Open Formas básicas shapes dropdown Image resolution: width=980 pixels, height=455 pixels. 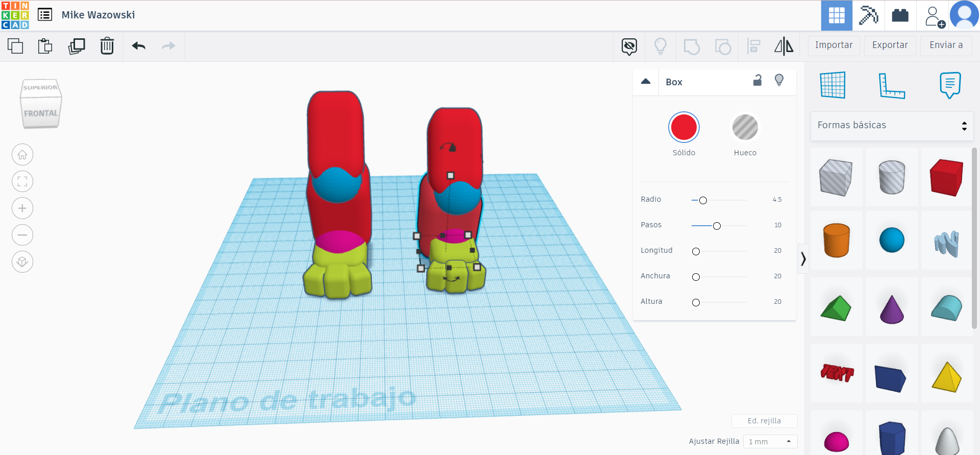tap(892, 126)
